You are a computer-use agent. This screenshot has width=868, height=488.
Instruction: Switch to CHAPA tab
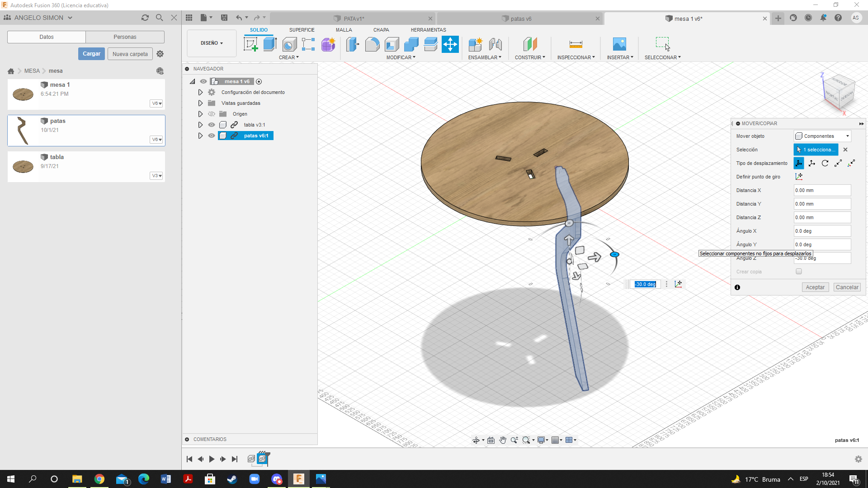pyautogui.click(x=381, y=30)
